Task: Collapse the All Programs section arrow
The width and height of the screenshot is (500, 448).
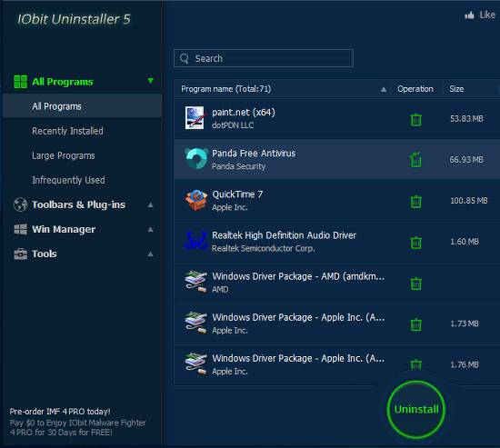Action: click(x=151, y=81)
